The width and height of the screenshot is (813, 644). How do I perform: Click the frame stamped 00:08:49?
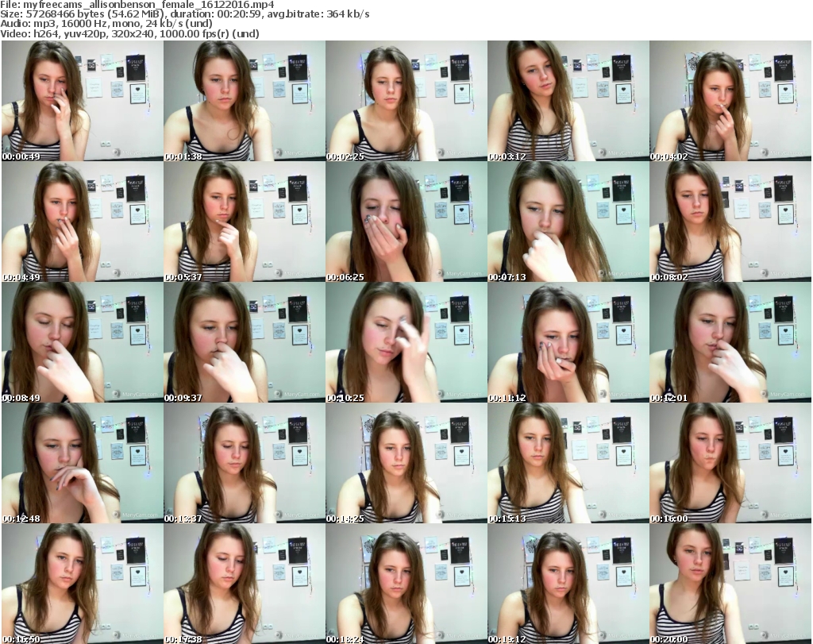point(83,342)
